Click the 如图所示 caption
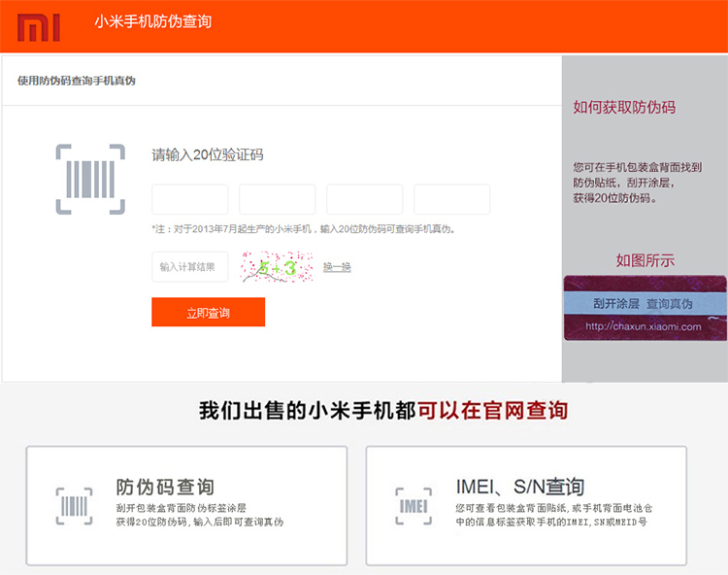This screenshot has height=575, width=728. click(x=645, y=260)
